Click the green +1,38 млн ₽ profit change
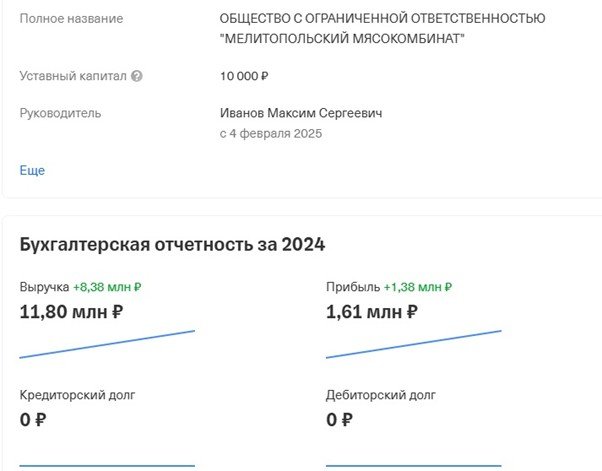Screen dimensions: 602x471 pos(417,287)
